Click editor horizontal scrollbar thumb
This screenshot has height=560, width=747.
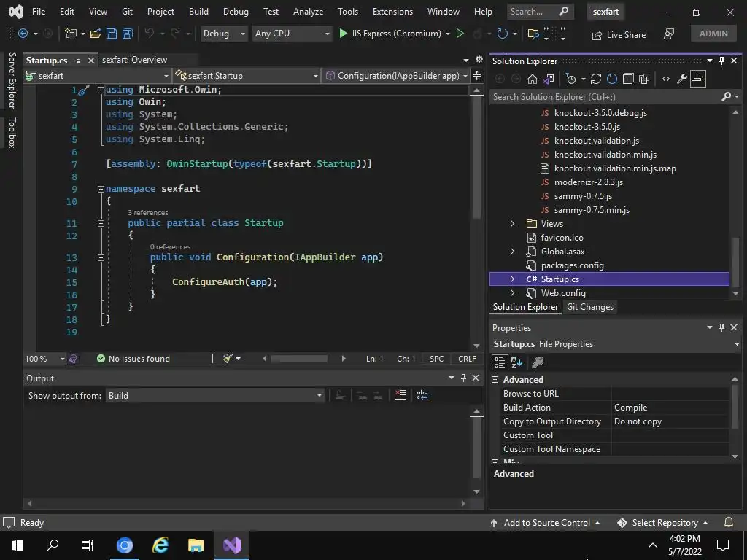pyautogui.click(x=299, y=359)
